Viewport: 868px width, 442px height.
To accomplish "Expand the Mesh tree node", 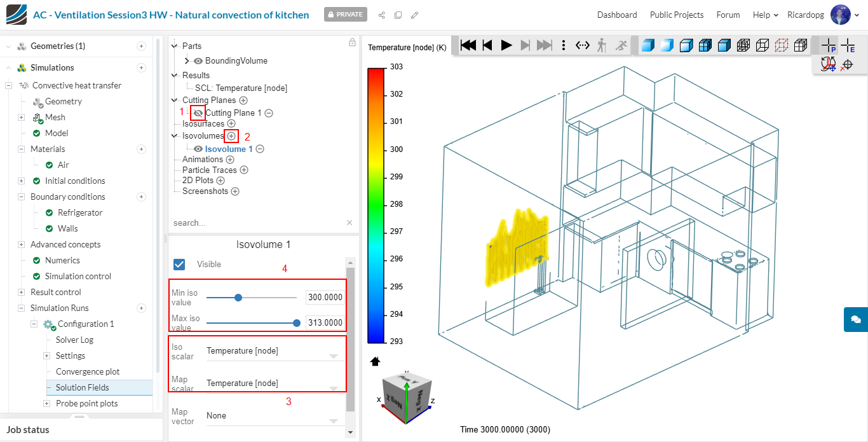I will click(21, 117).
